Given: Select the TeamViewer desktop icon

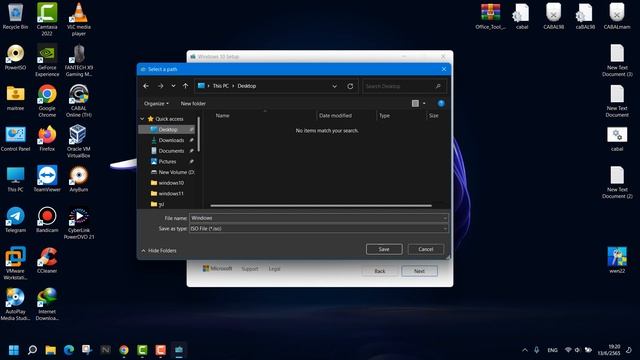Looking at the screenshot, I should pos(47,179).
